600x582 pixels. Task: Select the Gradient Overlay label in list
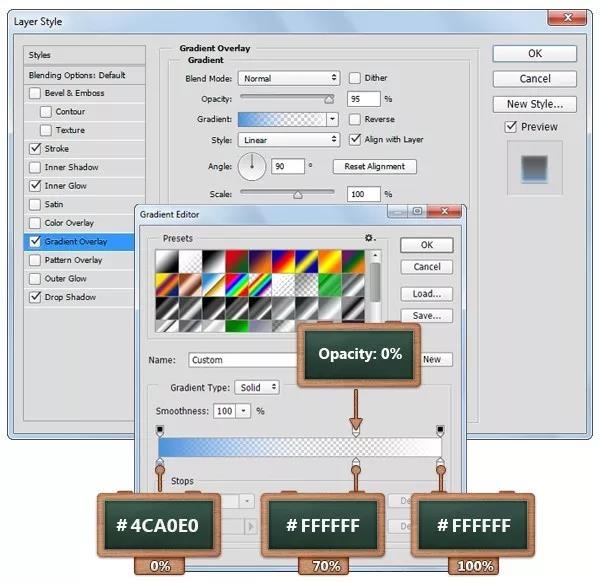click(x=76, y=241)
